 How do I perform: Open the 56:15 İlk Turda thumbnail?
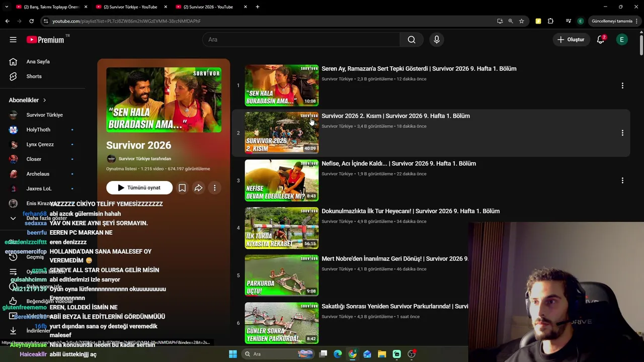point(282,228)
